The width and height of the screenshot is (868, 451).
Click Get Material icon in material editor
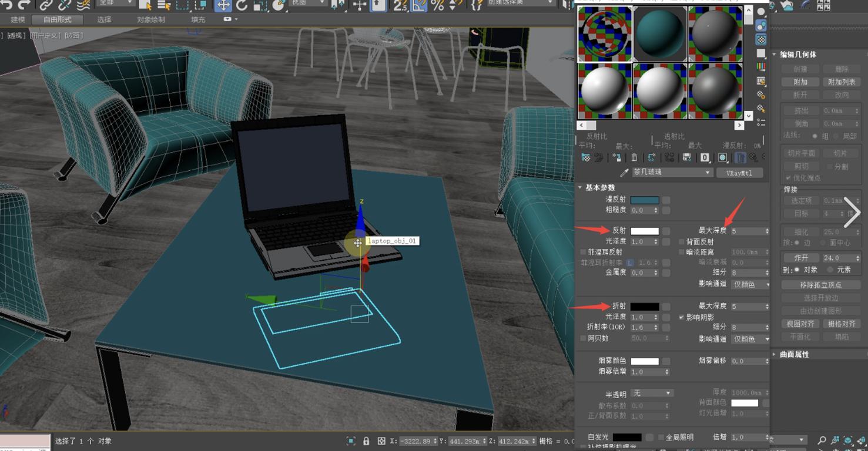coord(586,157)
